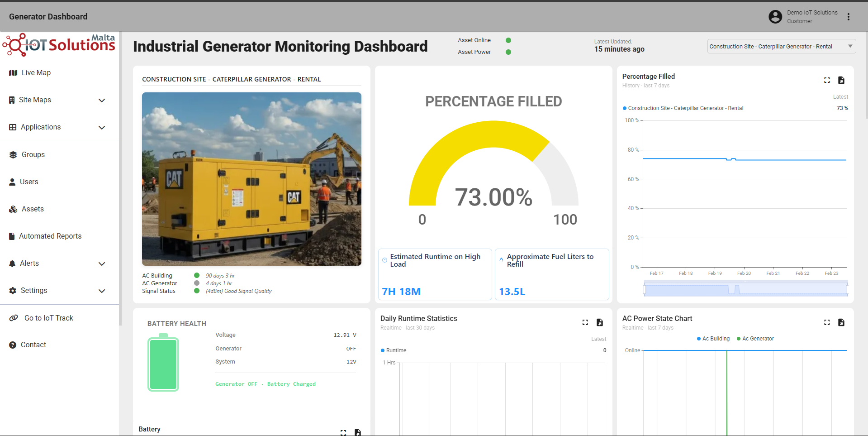Click the Settings gear icon
The image size is (868, 436).
tap(13, 291)
